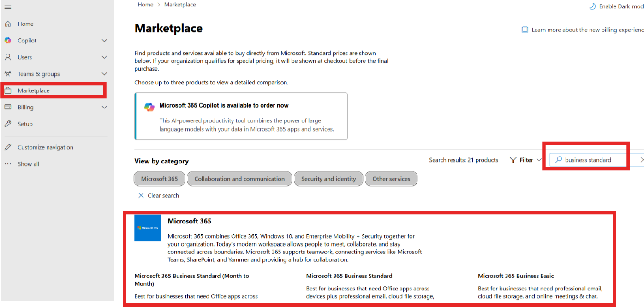644x307 pixels.
Task: Click the Customize navigation pencil icon
Action: point(8,147)
